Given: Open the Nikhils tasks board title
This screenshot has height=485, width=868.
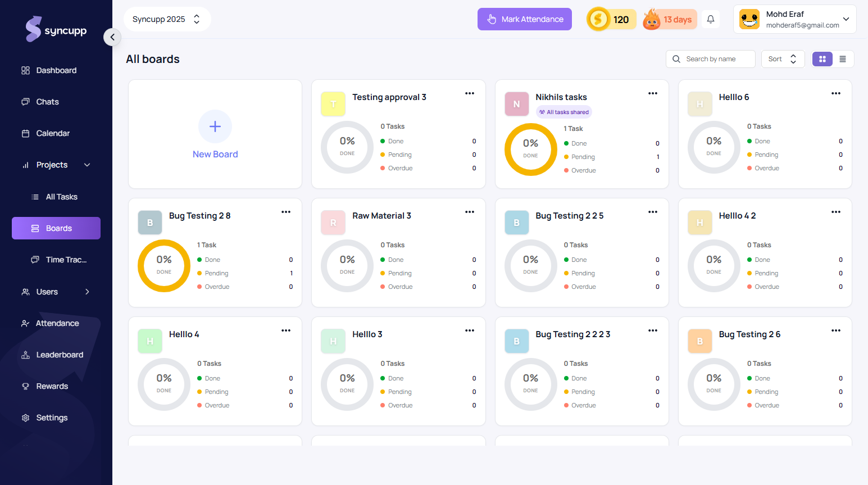Looking at the screenshot, I should click(x=561, y=97).
